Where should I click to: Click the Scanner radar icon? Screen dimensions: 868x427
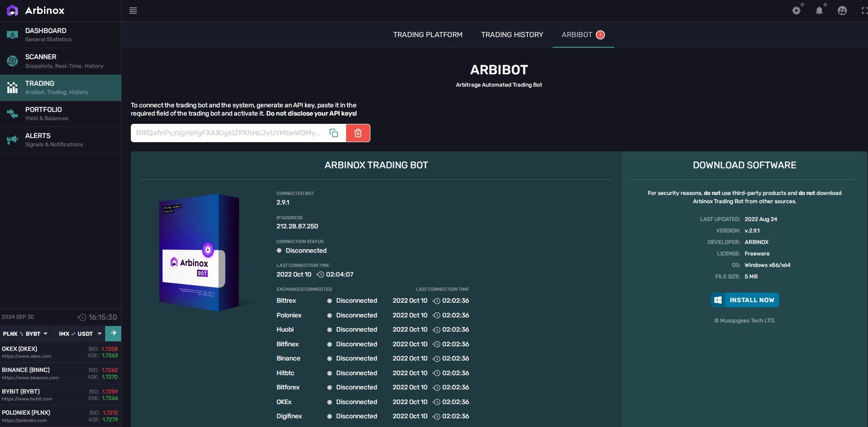tap(12, 61)
